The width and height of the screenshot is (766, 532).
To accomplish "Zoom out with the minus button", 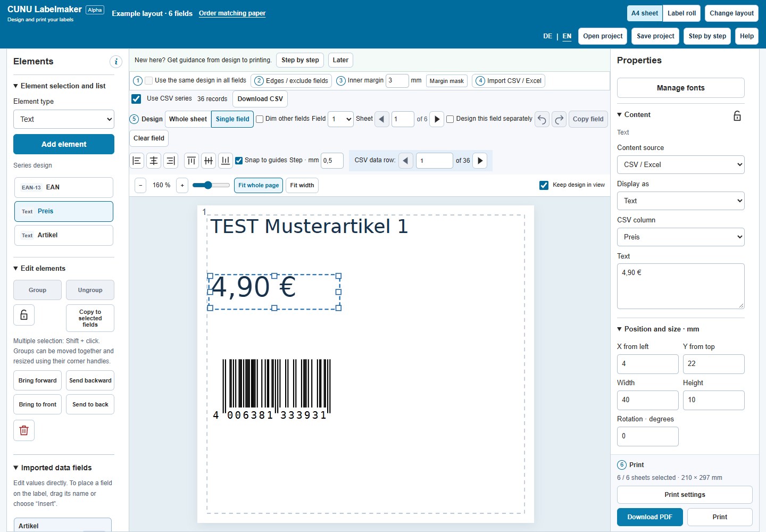I will [x=140, y=185].
